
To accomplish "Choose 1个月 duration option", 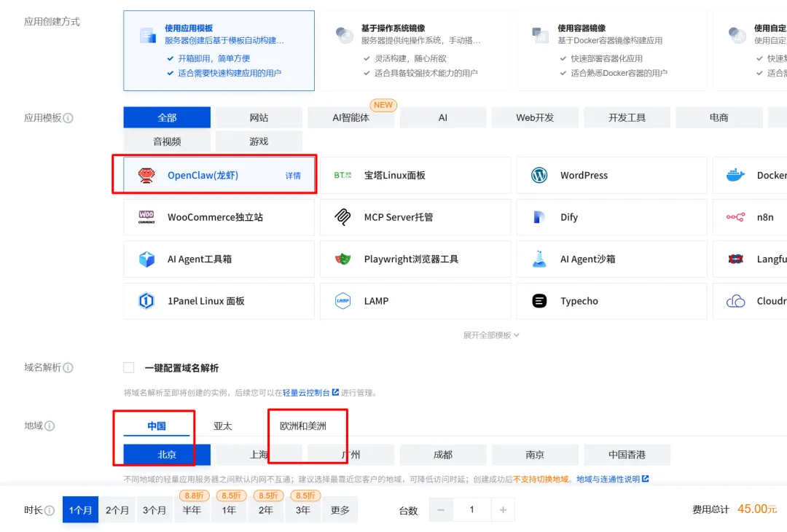I will coord(80,510).
